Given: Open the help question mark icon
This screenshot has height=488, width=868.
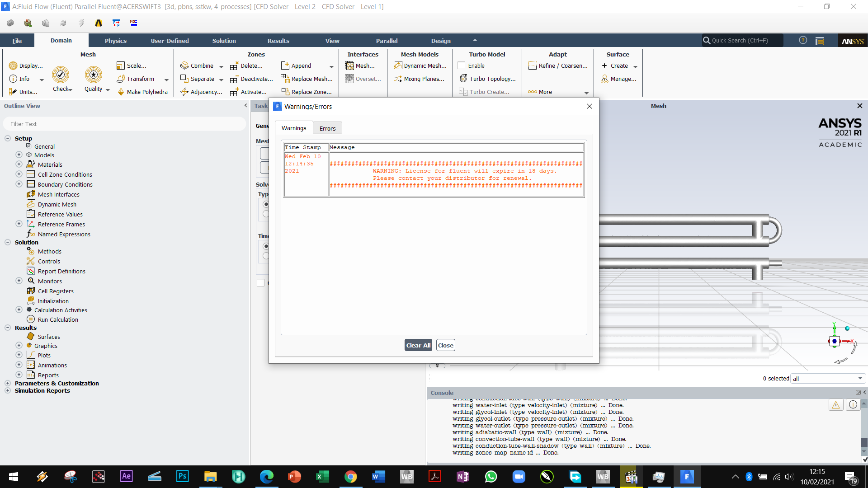Looking at the screenshot, I should (x=803, y=40).
